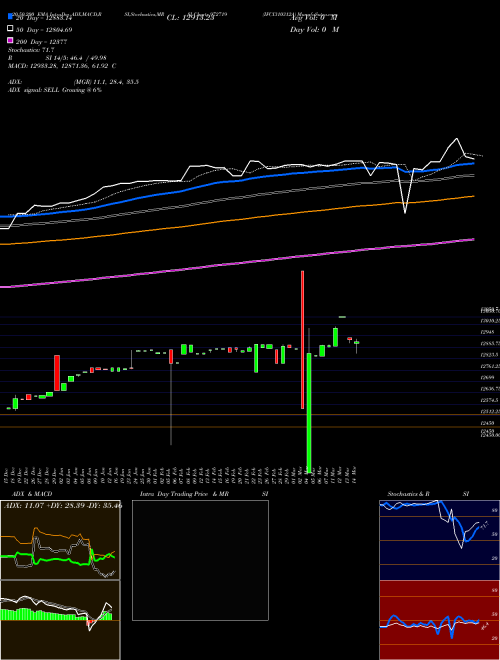Click the 'Stochastics & RSI' panel title
The width and height of the screenshot is (500, 660).
pos(428,494)
